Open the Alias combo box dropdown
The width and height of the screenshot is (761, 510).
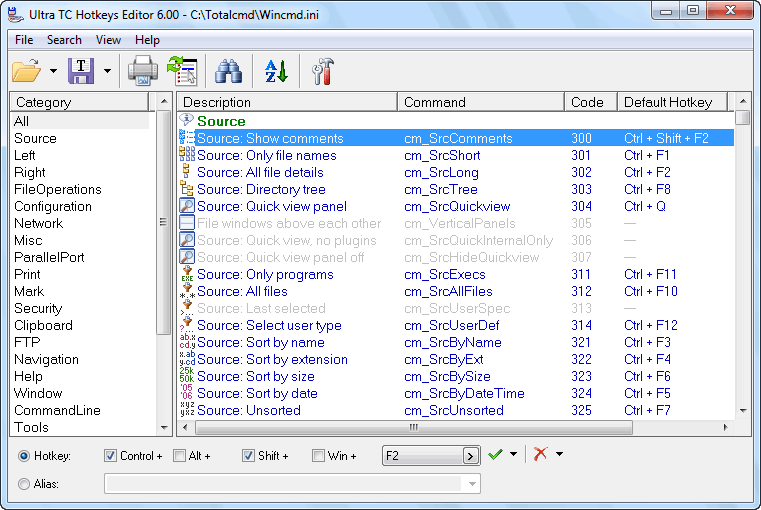[472, 484]
